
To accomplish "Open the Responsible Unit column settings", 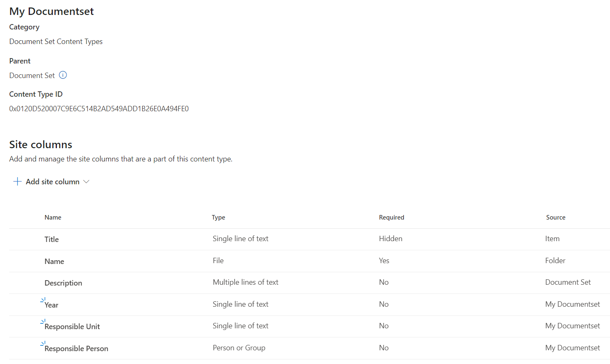I will 72,327.
